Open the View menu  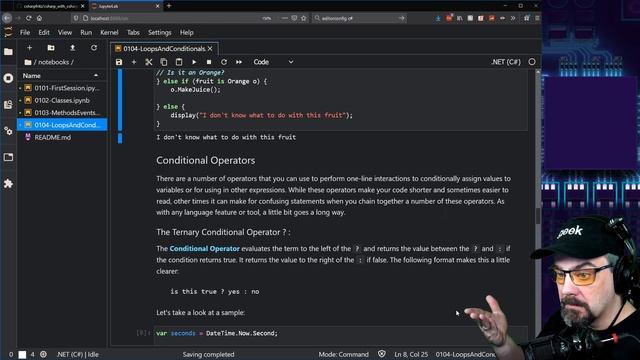coord(64,32)
